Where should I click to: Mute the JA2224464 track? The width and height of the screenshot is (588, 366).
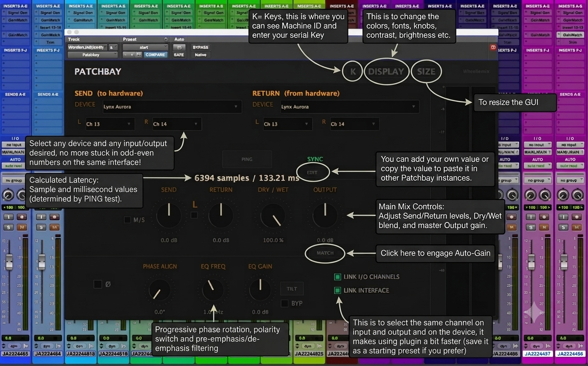(x=54, y=227)
